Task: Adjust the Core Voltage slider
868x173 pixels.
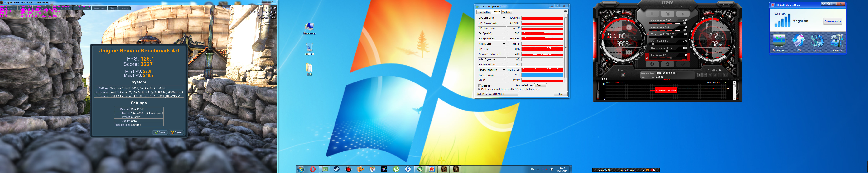Action: point(668,23)
